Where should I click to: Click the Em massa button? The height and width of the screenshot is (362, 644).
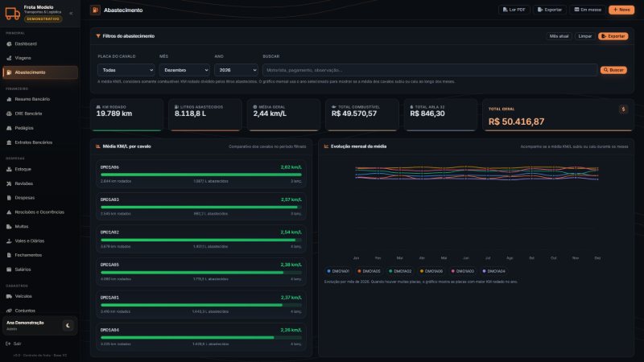click(x=588, y=10)
